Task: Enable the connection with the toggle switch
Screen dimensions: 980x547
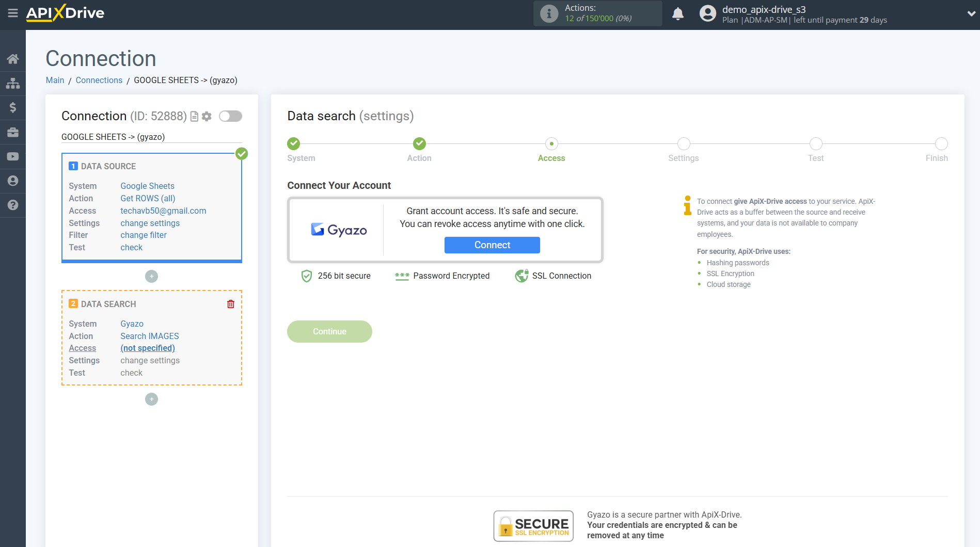Action: pos(230,116)
